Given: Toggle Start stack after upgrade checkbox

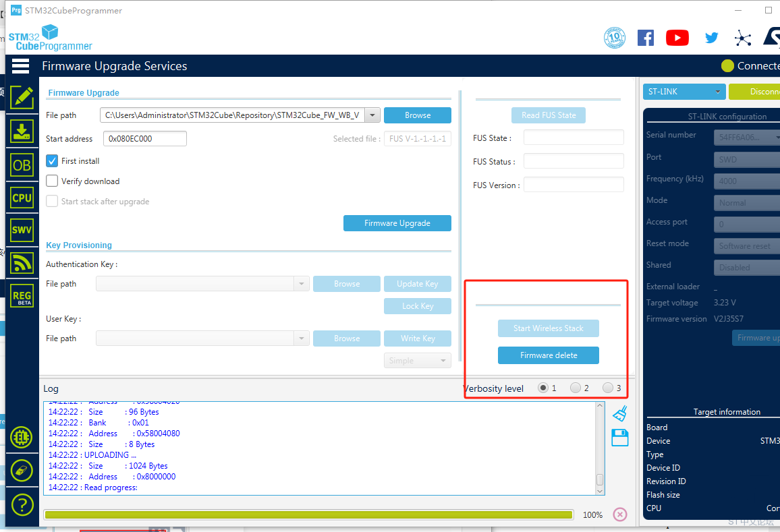Looking at the screenshot, I should 52,201.
